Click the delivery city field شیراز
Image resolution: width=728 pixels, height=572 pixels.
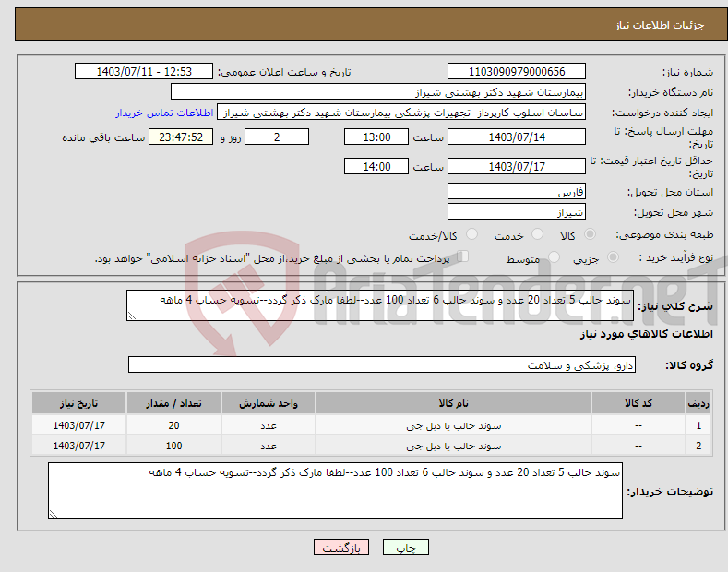point(517,211)
